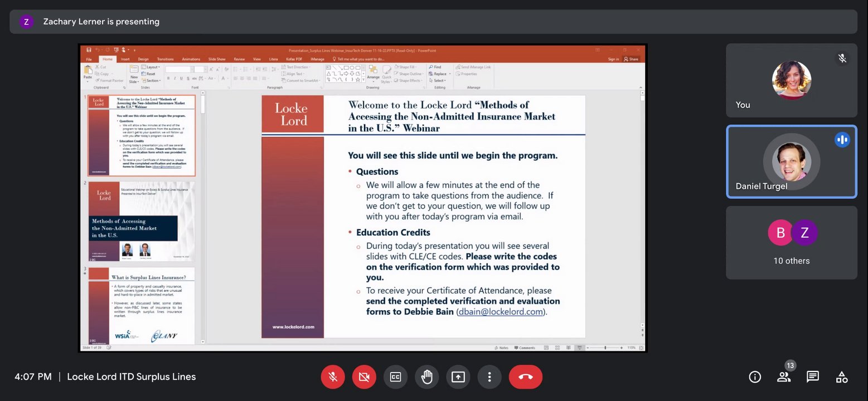Open the Select dropdown in Editing group
This screenshot has width=868, height=401.
[437, 81]
